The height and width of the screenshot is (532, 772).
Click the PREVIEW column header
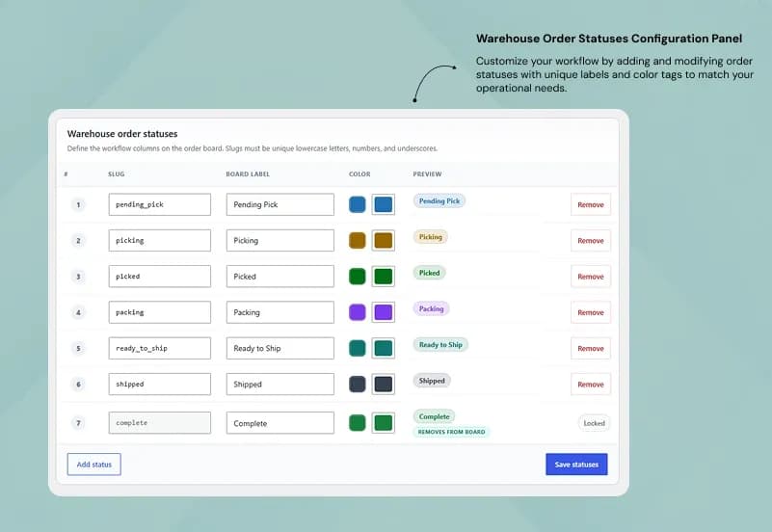[x=427, y=174]
